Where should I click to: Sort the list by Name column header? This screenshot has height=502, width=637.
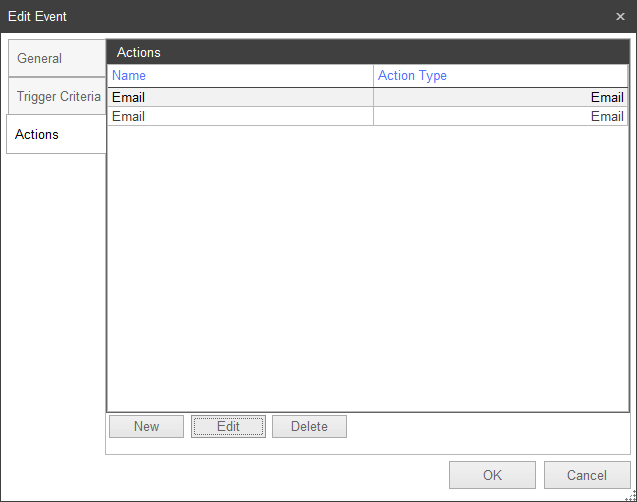click(x=129, y=76)
